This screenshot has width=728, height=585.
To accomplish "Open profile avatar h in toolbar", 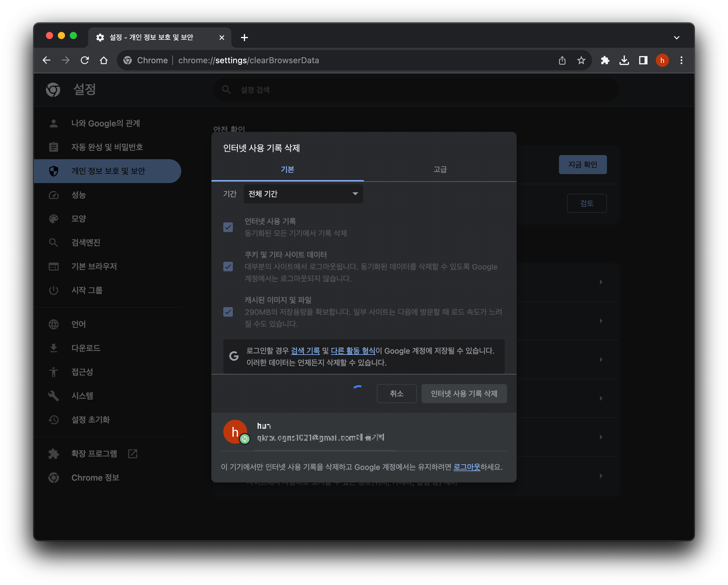I will pos(662,61).
